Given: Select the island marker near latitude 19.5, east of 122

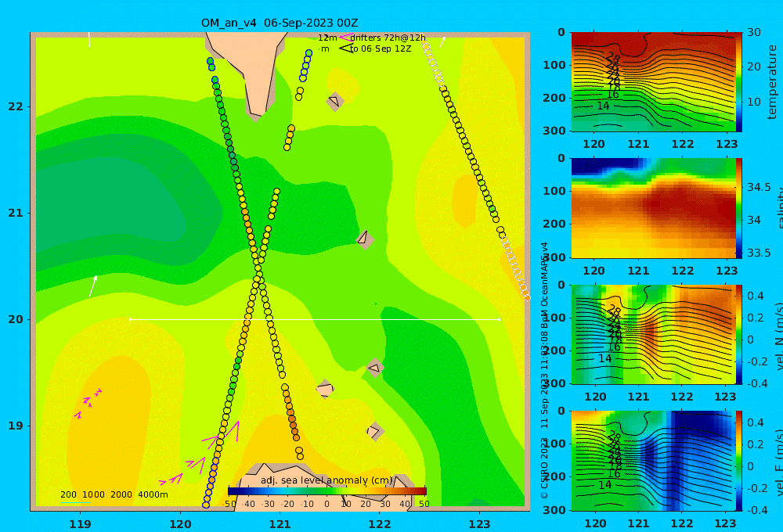Looking at the screenshot, I should pyautogui.click(x=374, y=368).
